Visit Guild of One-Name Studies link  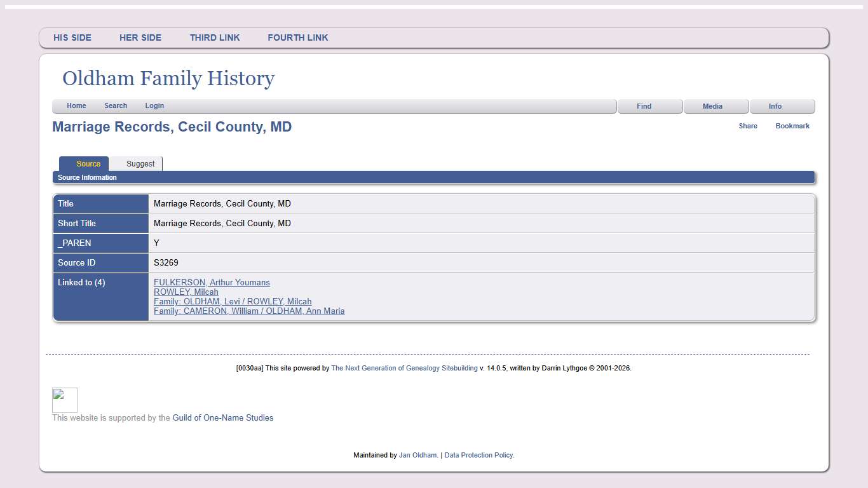click(222, 418)
